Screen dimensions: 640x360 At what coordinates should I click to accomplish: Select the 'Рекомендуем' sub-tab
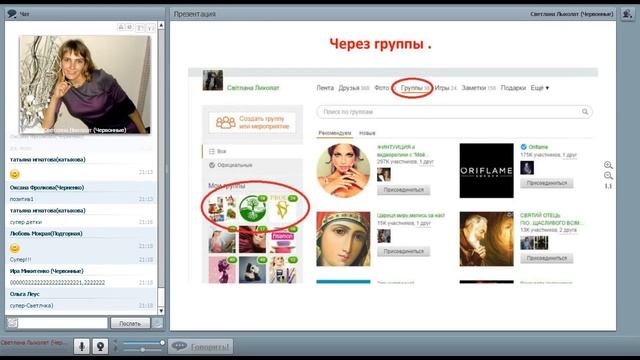coord(335,133)
